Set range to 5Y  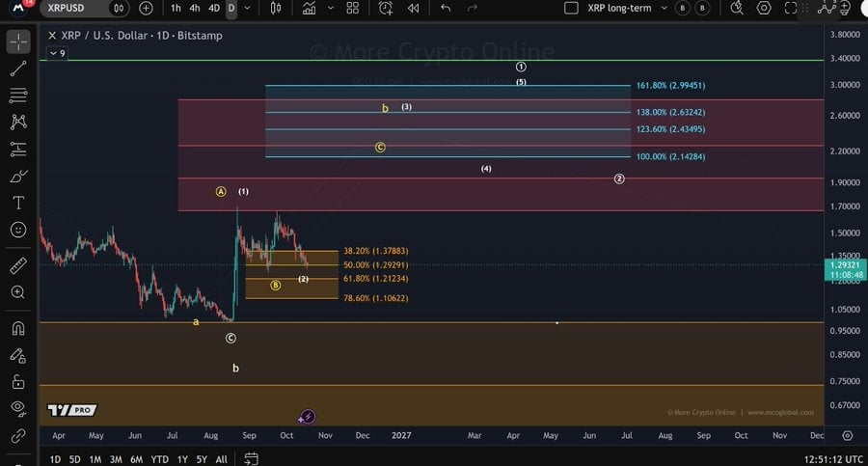tap(202, 459)
